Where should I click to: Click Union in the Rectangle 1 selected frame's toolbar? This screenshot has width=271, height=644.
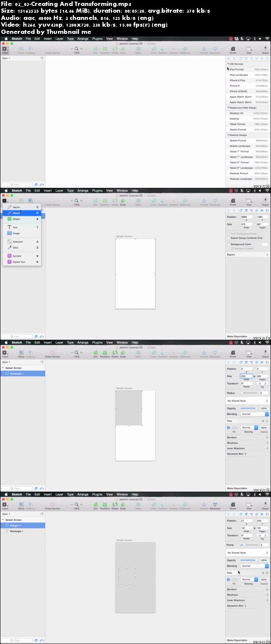153,353
